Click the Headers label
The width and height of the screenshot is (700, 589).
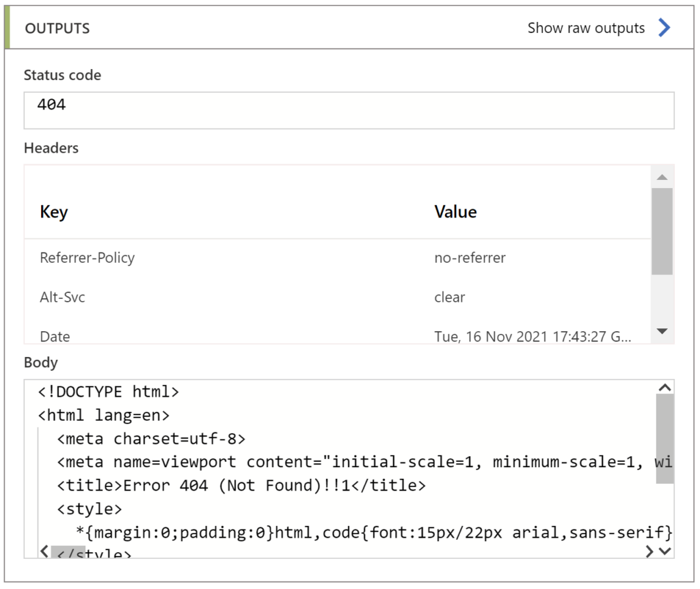tap(51, 148)
